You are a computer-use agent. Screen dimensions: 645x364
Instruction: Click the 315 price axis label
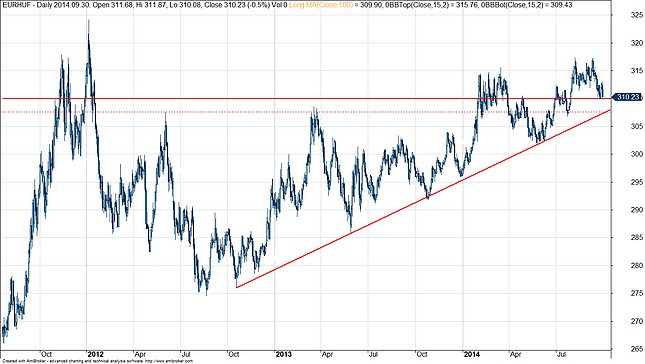(636, 71)
